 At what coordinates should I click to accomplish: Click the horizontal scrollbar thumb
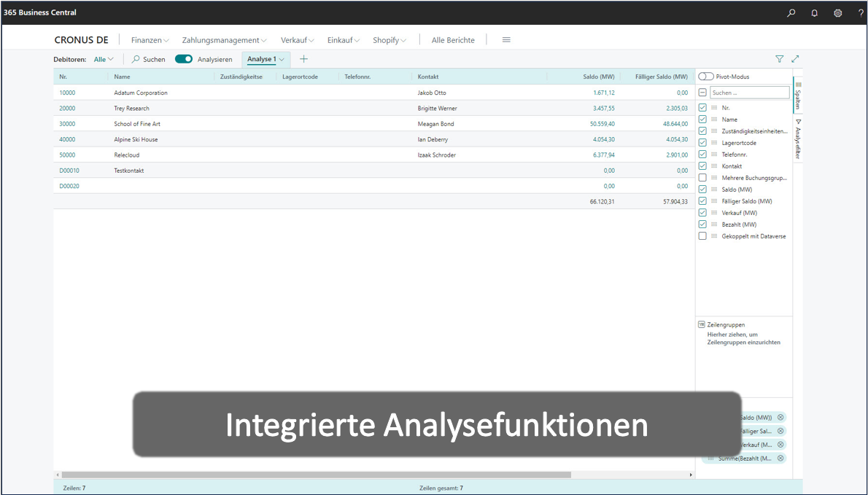[x=316, y=475]
